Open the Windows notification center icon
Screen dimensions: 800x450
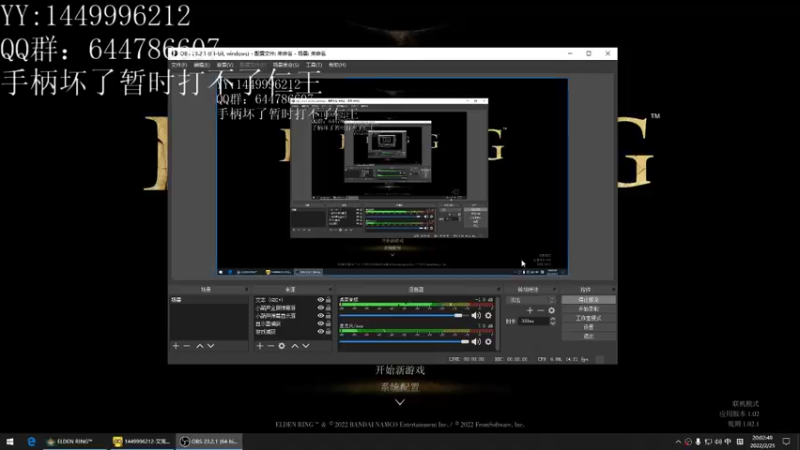point(787,441)
